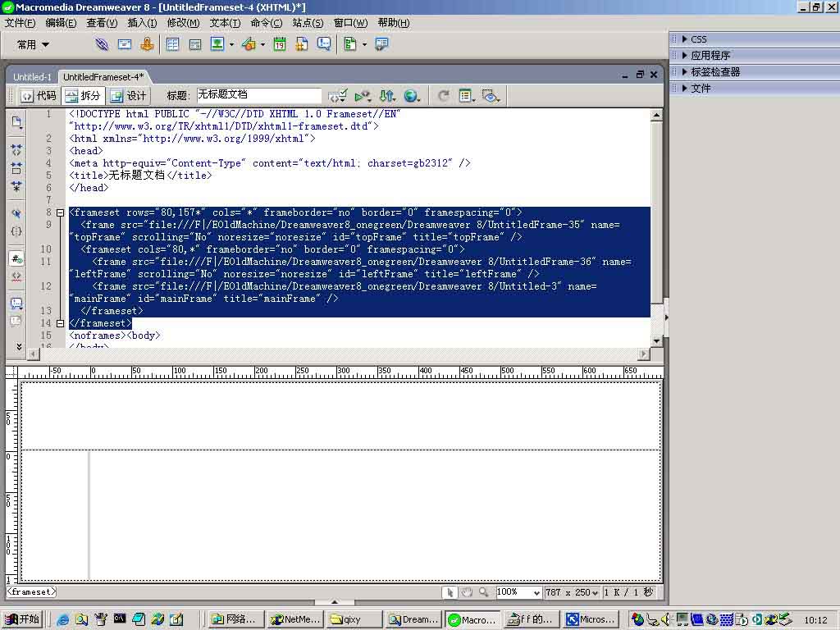Image resolution: width=840 pixels, height=630 pixels.
Task: Insert a media object
Action: pyautogui.click(x=249, y=44)
